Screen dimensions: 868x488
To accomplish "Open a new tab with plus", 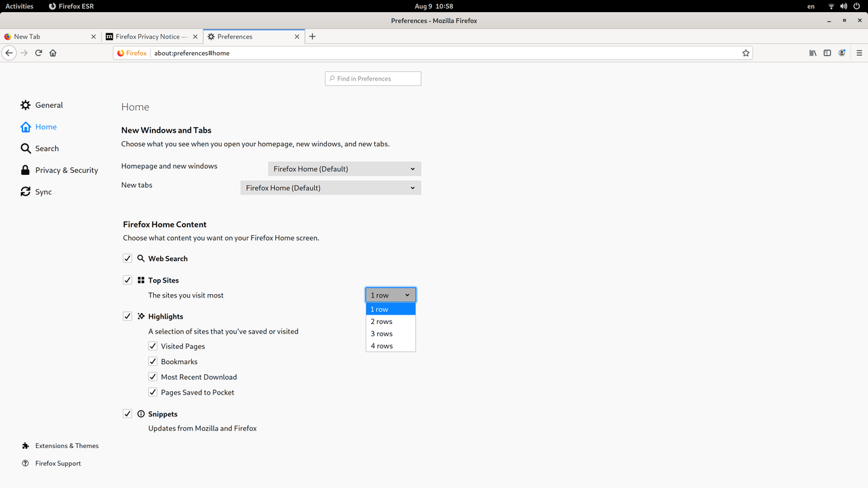I will (313, 37).
